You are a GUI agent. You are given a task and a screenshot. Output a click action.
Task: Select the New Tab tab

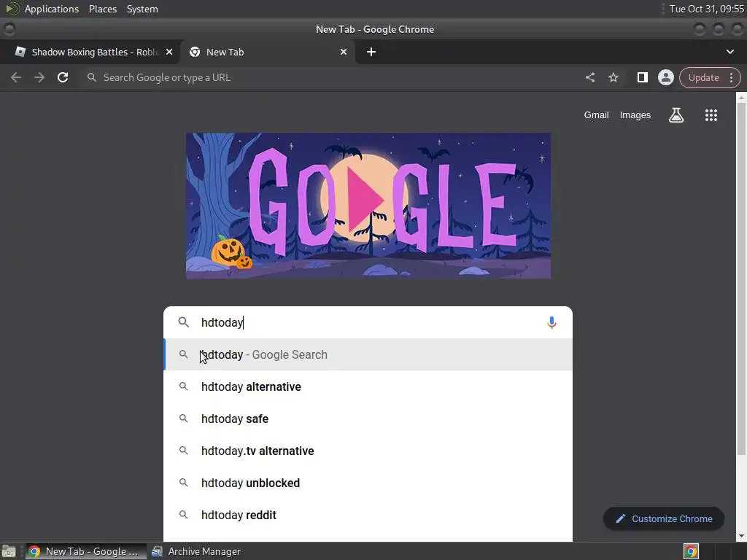point(267,52)
